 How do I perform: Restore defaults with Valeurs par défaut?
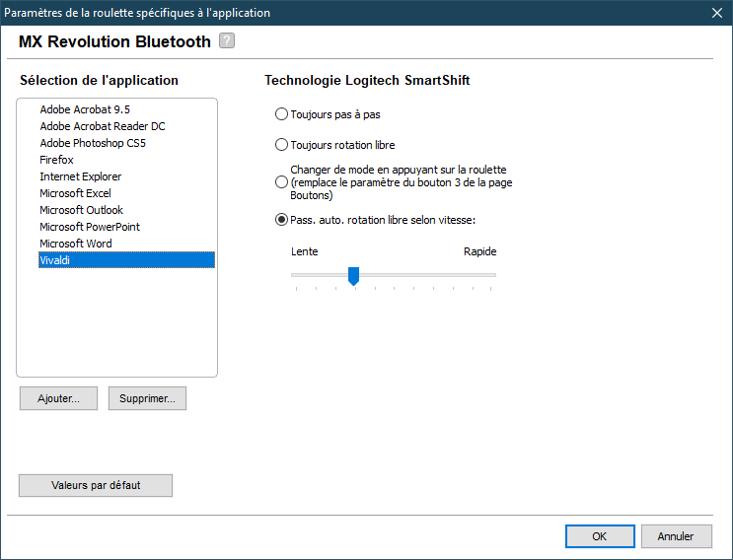tap(96, 485)
